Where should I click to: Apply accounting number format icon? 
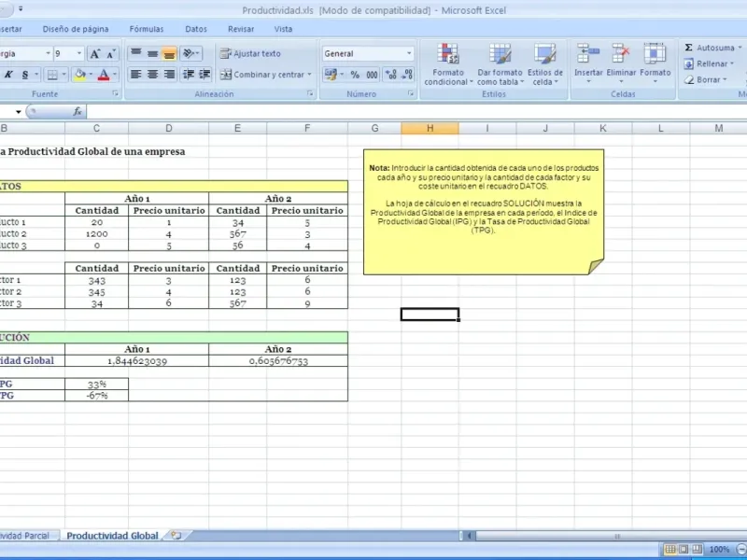331,75
